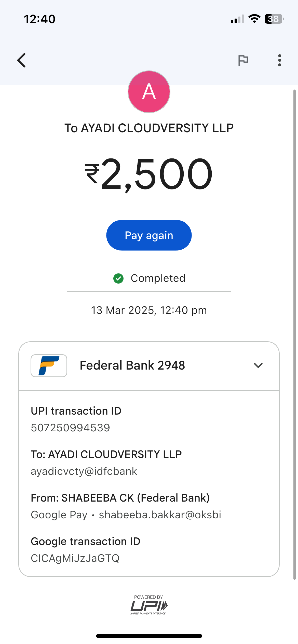
Task: Tap the ayadicvcty@idfcbank UPI address
Action: [84, 471]
